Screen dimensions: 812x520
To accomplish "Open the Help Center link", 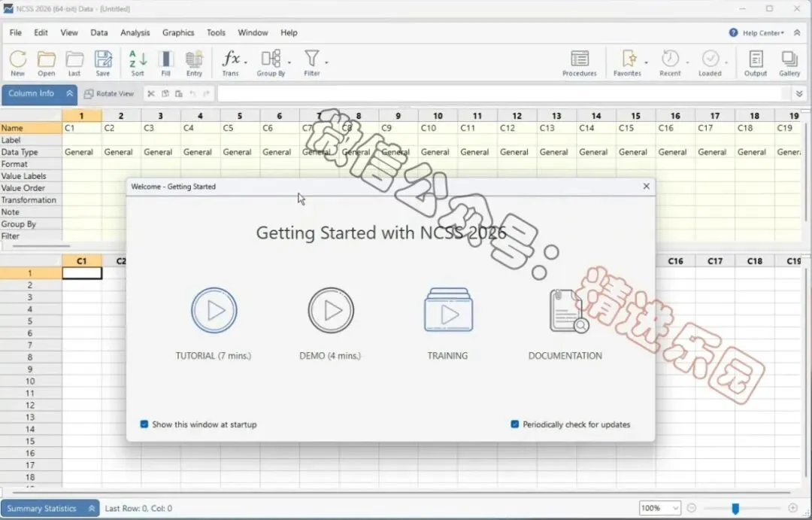I will [x=763, y=32].
